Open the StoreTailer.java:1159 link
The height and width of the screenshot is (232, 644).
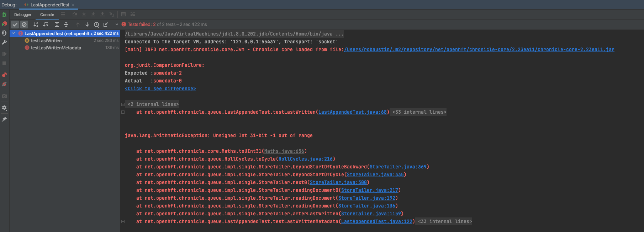click(x=371, y=214)
